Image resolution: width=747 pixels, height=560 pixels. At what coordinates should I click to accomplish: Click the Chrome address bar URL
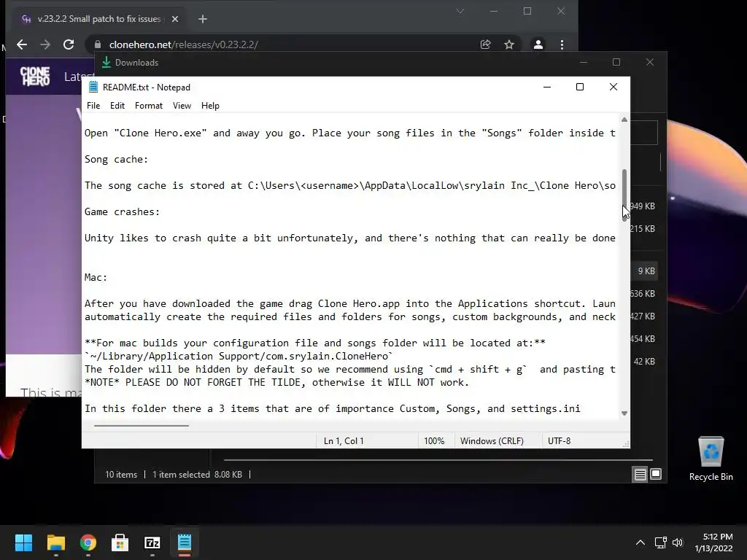click(183, 44)
